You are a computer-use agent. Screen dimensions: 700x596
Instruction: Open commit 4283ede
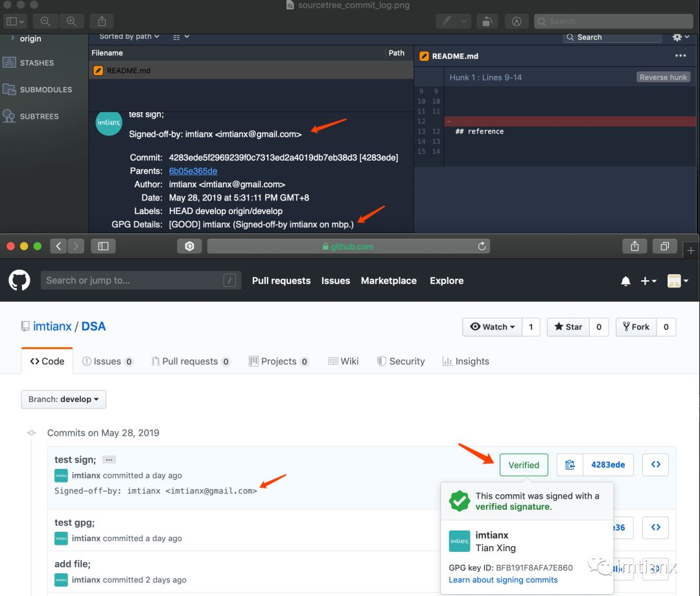[x=607, y=464]
